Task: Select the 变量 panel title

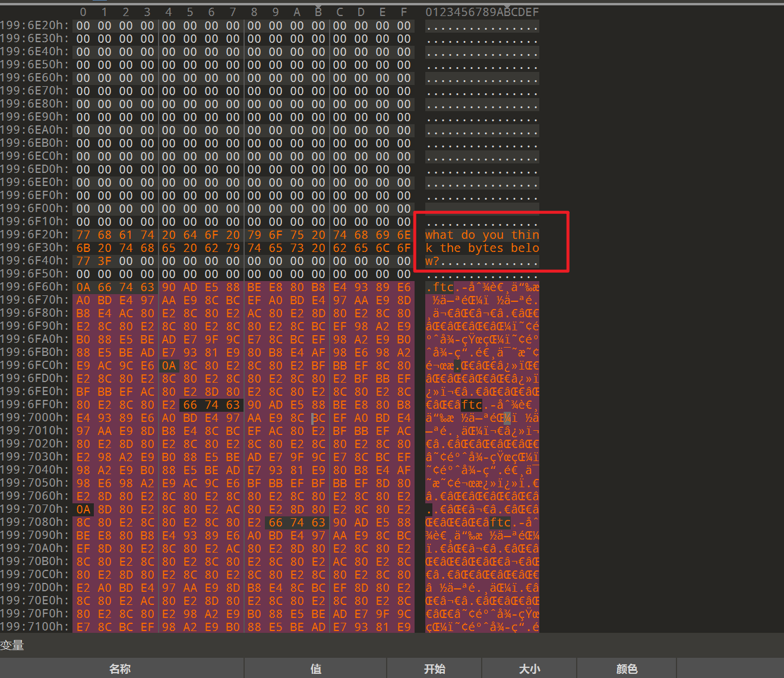Action: (x=12, y=645)
